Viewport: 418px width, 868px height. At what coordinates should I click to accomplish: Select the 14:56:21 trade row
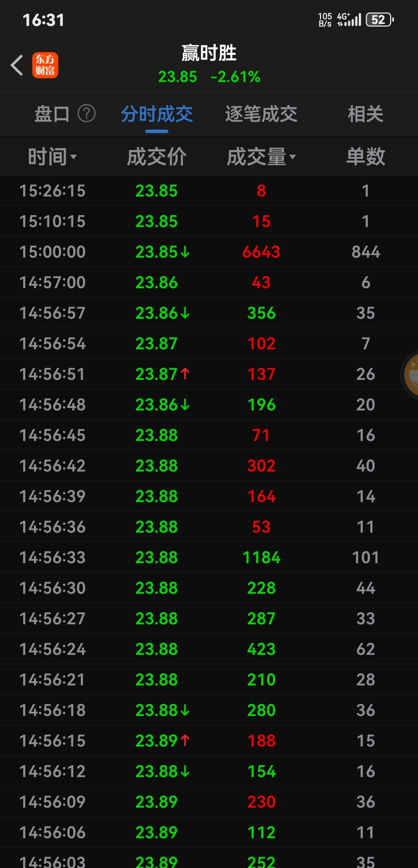209,680
